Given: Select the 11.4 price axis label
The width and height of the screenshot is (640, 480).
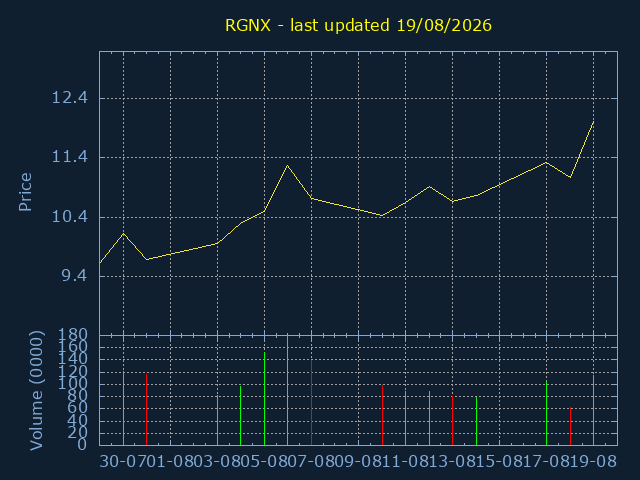Looking at the screenshot, I should click(70, 157).
